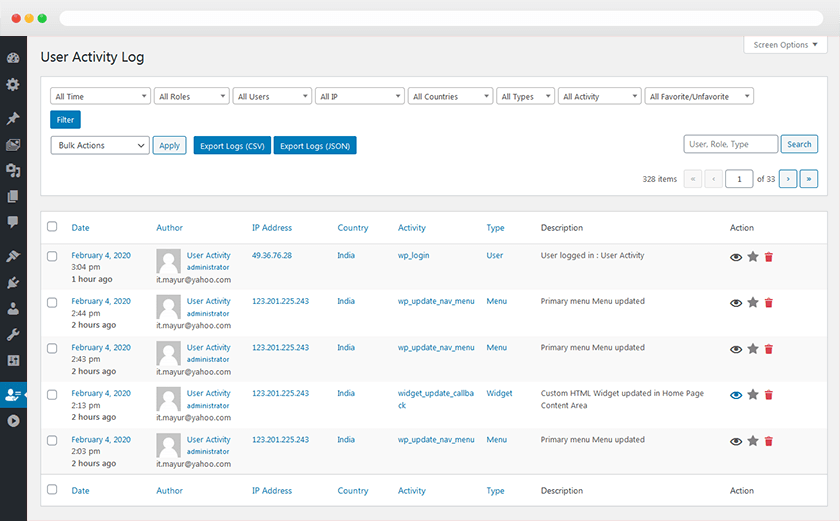The height and width of the screenshot is (521, 840).
Task: Open Plugins via the plug sidebar icon
Action: [x=13, y=283]
